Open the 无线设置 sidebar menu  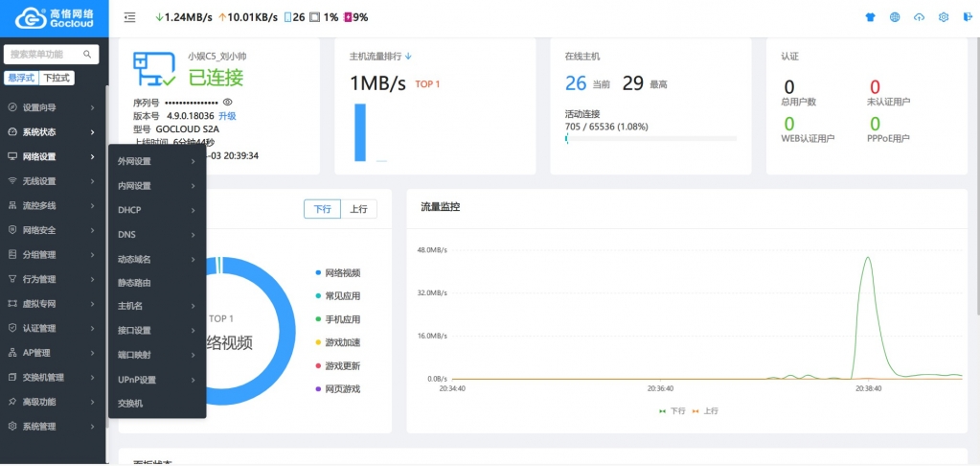(53, 181)
